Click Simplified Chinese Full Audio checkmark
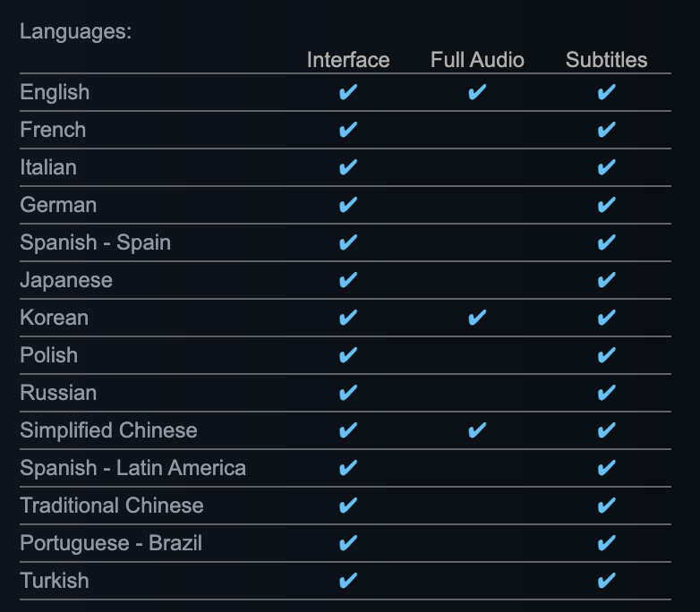The width and height of the screenshot is (700, 612). coord(477,430)
